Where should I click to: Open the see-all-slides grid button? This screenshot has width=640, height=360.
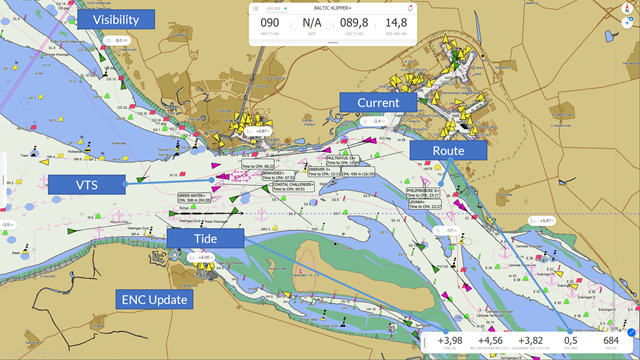pyautogui.click(x=44, y=353)
